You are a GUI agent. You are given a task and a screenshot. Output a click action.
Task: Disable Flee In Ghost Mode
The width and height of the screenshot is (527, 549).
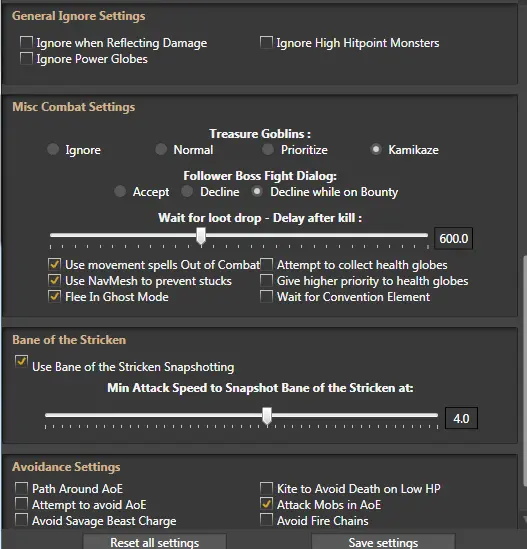pyautogui.click(x=55, y=297)
